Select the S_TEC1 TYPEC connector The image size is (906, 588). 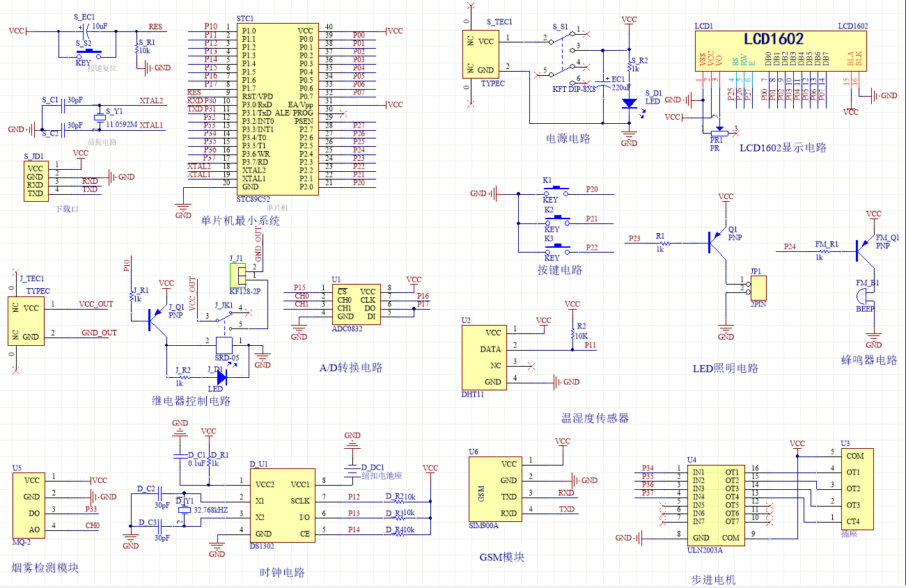tap(481, 55)
